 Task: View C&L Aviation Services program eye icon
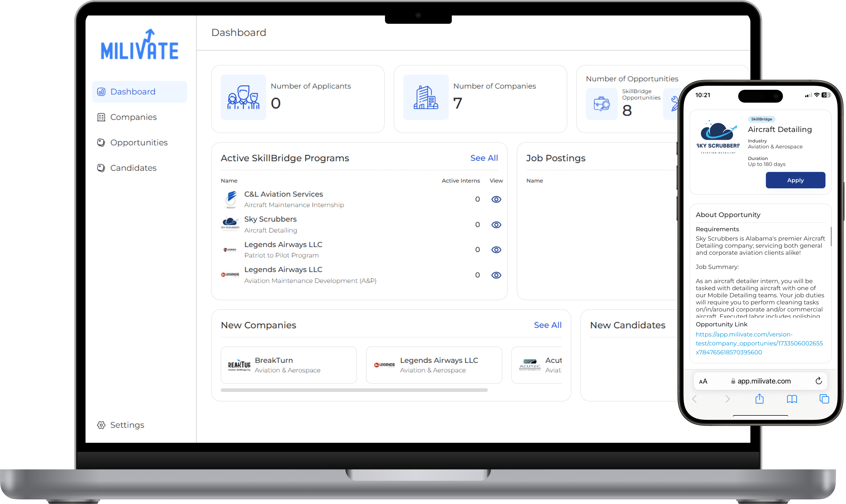pos(496,199)
